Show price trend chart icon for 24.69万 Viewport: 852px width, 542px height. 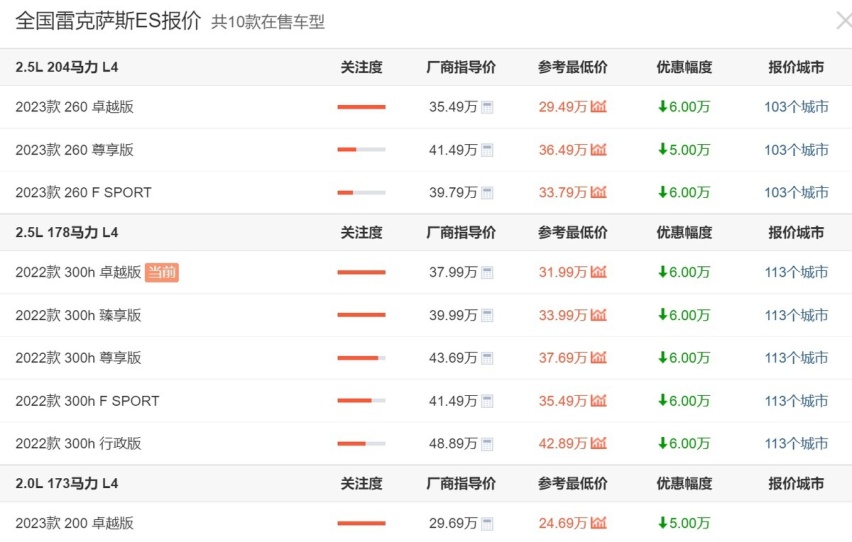point(598,523)
